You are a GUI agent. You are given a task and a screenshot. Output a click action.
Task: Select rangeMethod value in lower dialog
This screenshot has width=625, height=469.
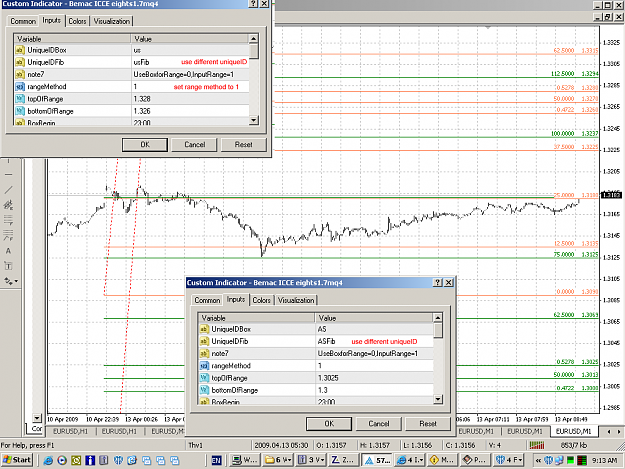click(374, 365)
